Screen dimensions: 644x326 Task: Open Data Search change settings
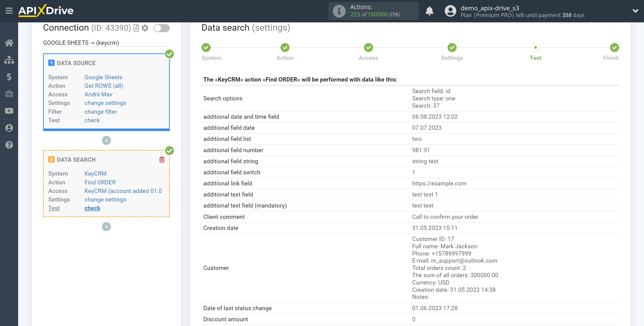point(105,199)
